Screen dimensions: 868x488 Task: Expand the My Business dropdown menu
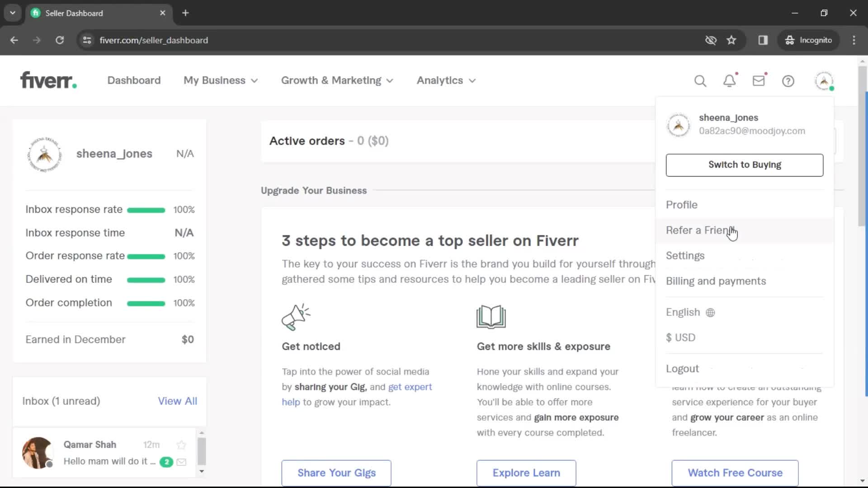click(221, 80)
